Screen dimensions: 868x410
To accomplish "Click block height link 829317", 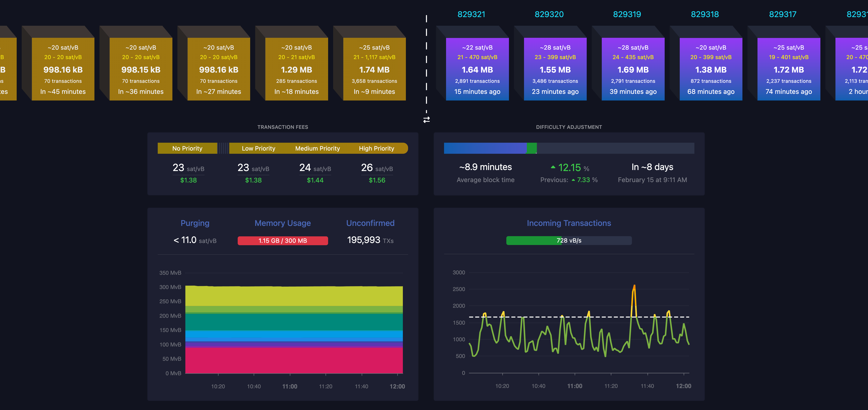I will [x=782, y=14].
